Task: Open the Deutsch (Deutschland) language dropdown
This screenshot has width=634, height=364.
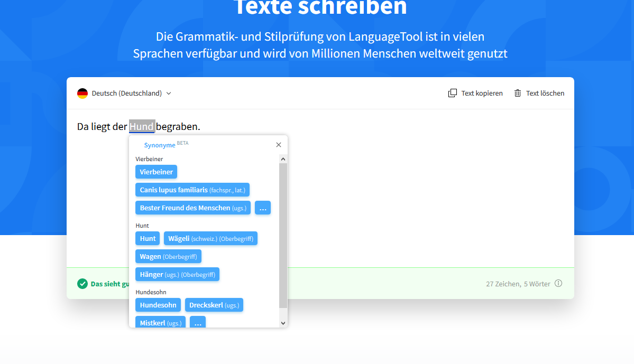Action: (x=125, y=94)
